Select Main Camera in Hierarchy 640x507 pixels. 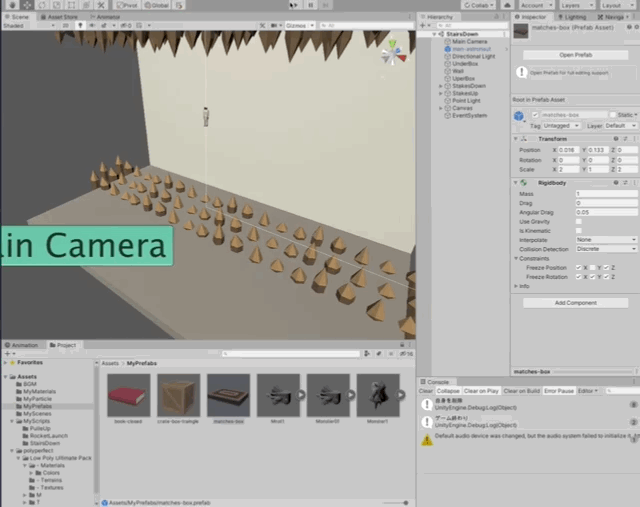coord(469,41)
